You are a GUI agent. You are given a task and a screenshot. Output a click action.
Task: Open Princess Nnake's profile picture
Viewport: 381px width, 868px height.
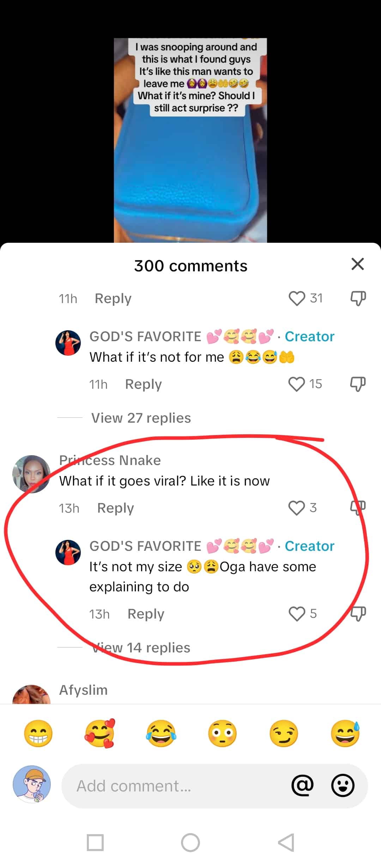[31, 474]
